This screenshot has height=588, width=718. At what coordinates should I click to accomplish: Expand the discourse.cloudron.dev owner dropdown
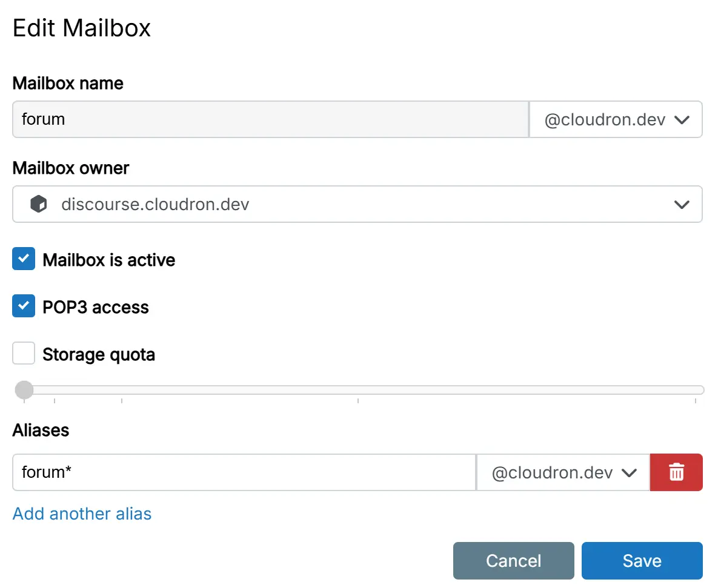[356, 205]
